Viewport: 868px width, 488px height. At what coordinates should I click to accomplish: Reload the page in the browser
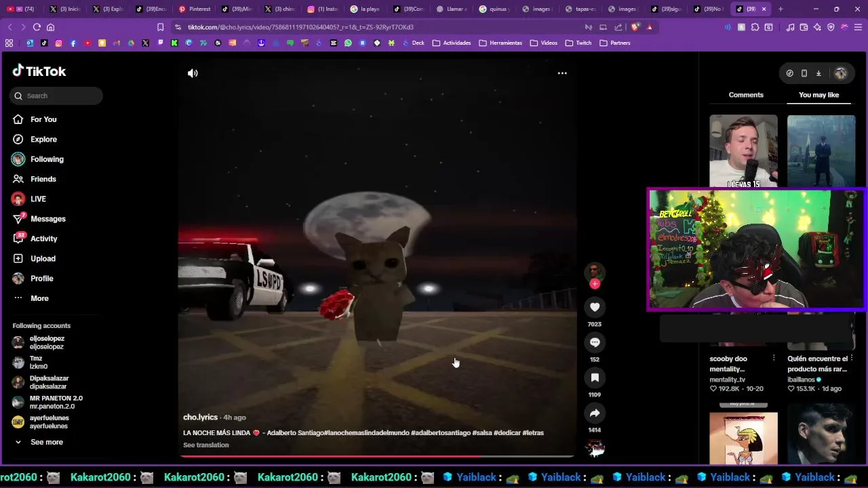click(37, 27)
